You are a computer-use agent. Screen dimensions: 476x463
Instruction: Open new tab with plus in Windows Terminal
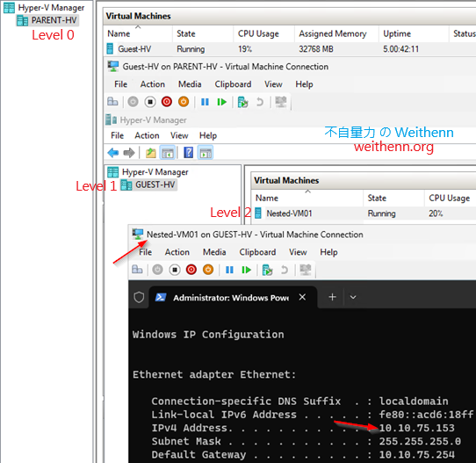333,297
